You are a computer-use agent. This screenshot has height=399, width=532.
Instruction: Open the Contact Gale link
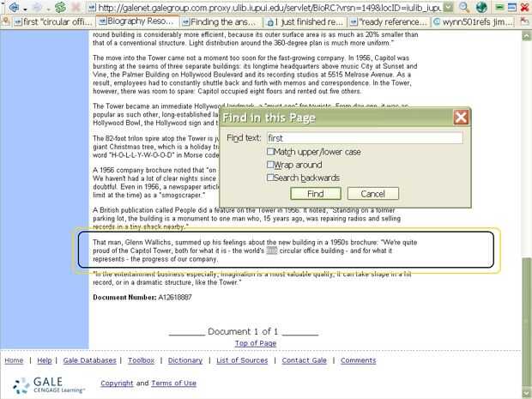coord(305,360)
